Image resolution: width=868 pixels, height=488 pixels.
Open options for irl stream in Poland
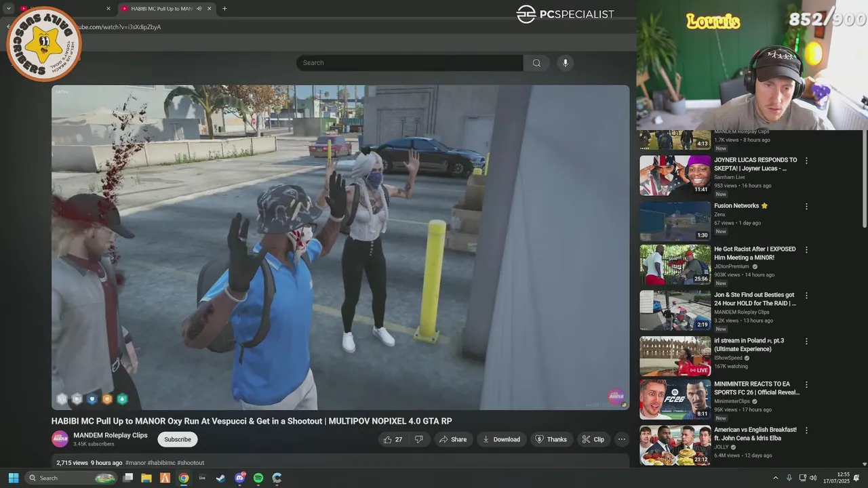(806, 341)
